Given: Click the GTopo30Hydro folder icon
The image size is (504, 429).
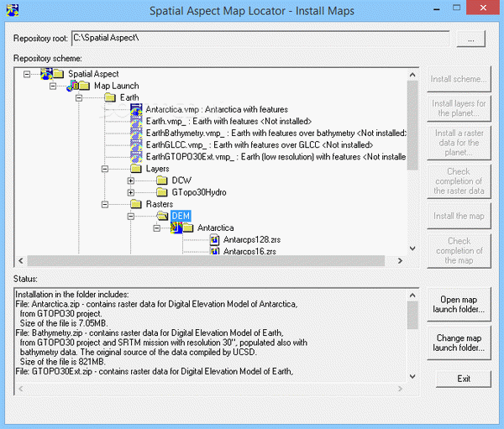Looking at the screenshot, I should [162, 192].
